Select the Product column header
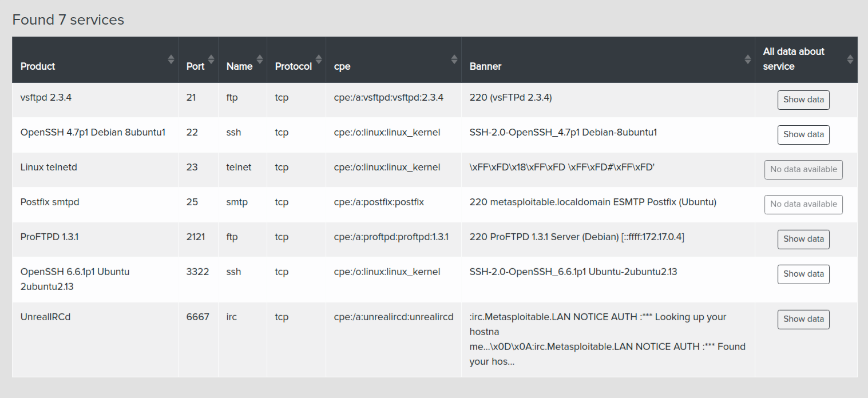Screen dimensions: 868x398 (x=38, y=66)
